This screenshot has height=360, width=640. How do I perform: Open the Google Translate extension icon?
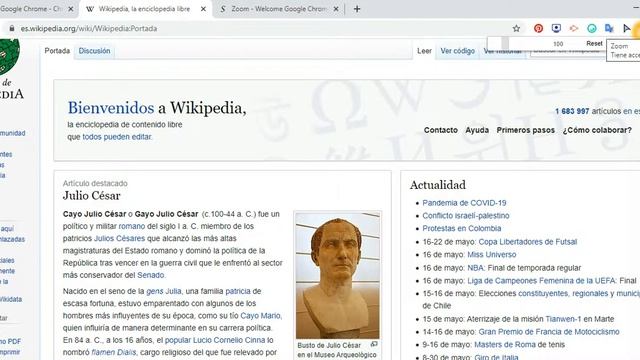[609, 28]
